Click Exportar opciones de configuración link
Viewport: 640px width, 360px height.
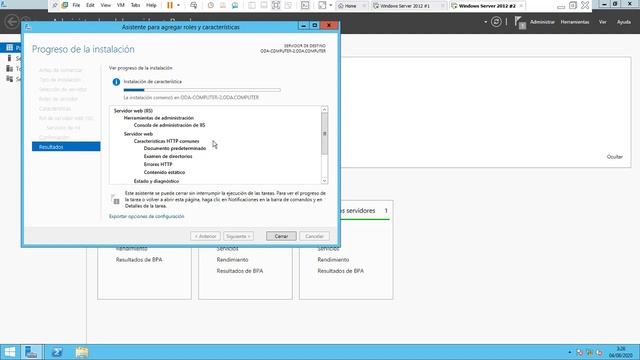tap(147, 216)
